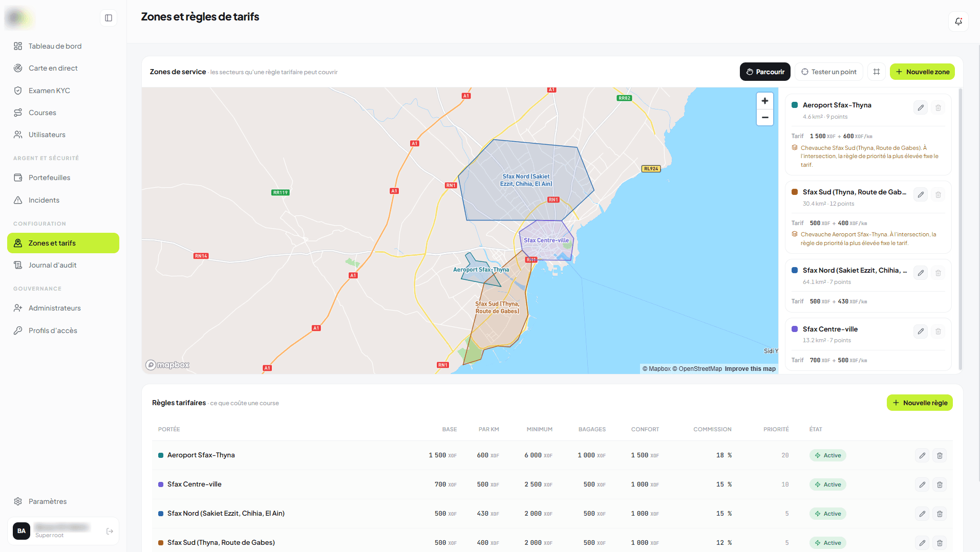Edit the Sfax Sud zone card

point(921,194)
